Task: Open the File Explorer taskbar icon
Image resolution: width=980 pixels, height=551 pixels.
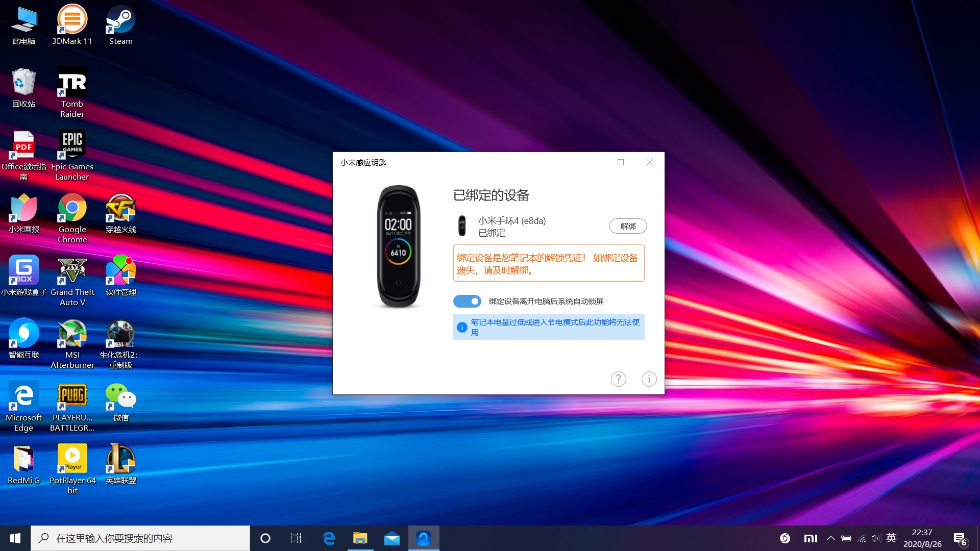Action: (x=360, y=538)
